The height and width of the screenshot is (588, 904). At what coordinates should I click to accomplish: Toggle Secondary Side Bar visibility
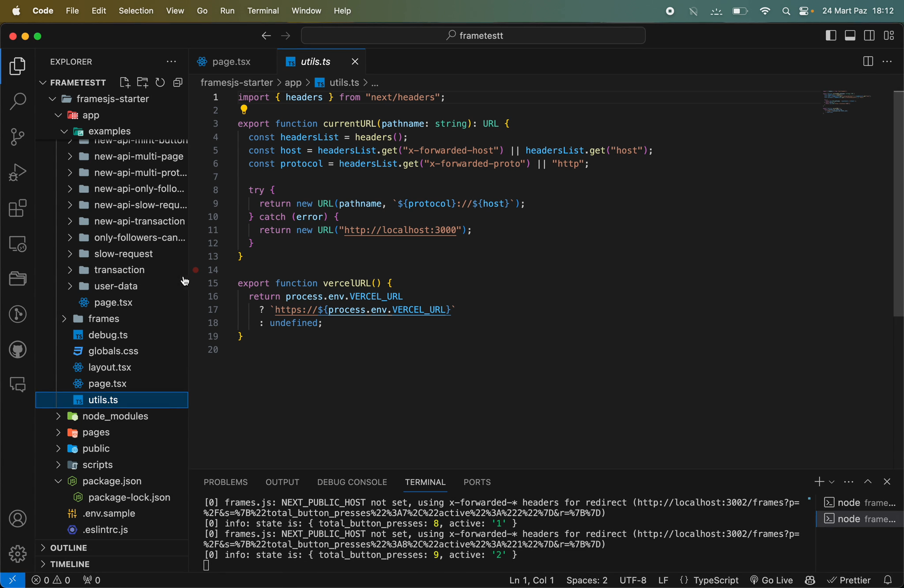[870, 35]
